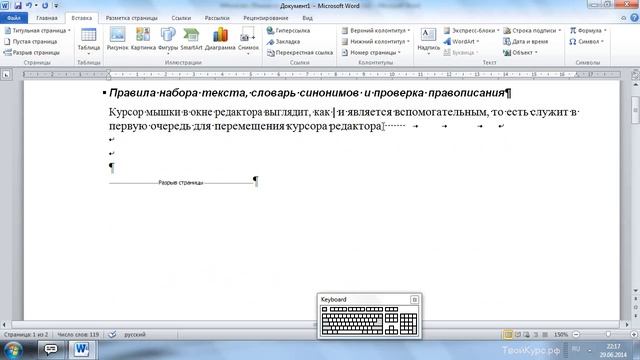This screenshot has height=360, width=640.
Task: Click the Число слов word count indicator
Action: point(78,335)
